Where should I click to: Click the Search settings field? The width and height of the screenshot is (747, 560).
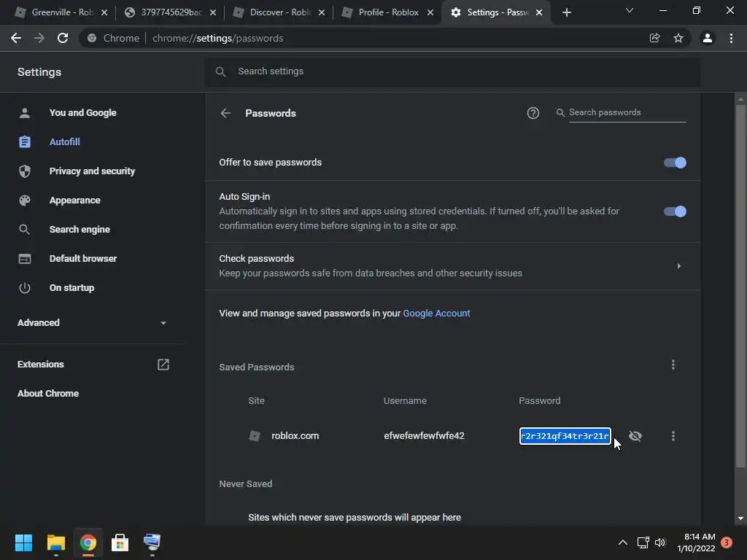pyautogui.click(x=452, y=71)
